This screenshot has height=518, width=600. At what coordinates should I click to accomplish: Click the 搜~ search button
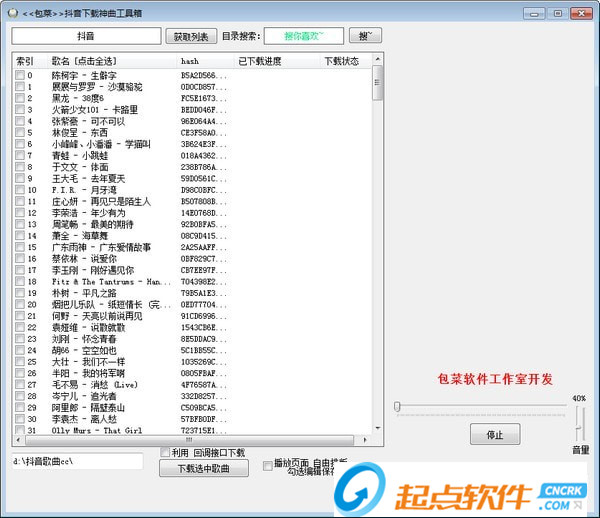coord(365,36)
